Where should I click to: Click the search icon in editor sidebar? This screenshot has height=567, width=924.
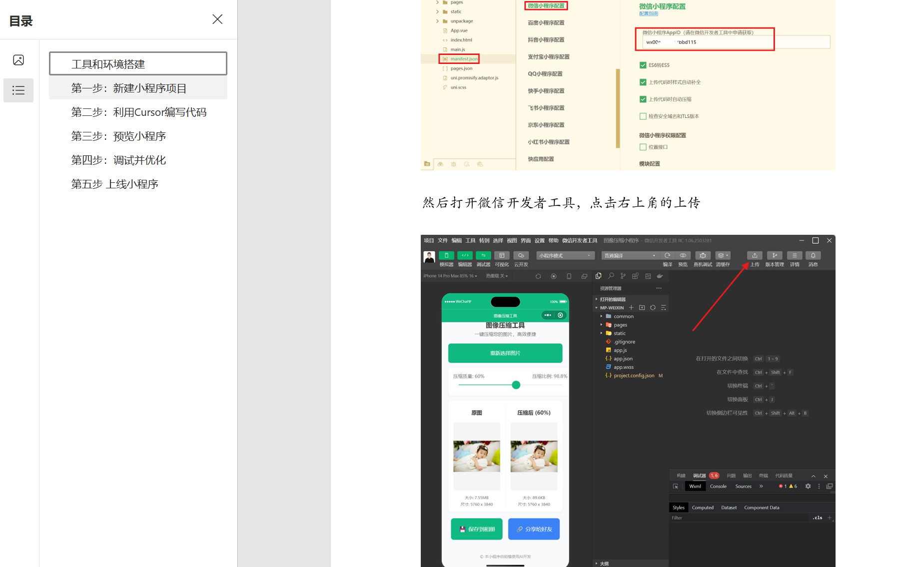point(611,276)
